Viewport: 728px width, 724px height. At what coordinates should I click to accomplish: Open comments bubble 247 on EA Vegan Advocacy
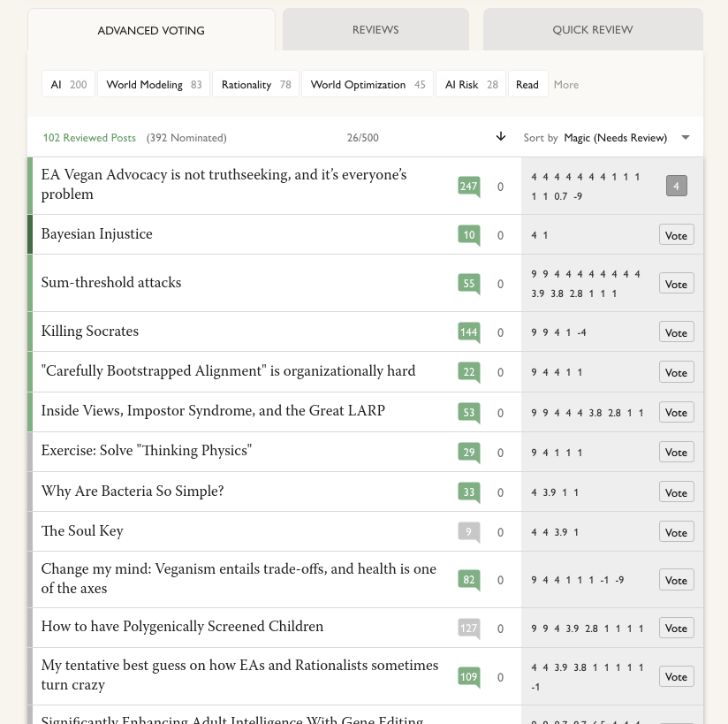[468, 187]
